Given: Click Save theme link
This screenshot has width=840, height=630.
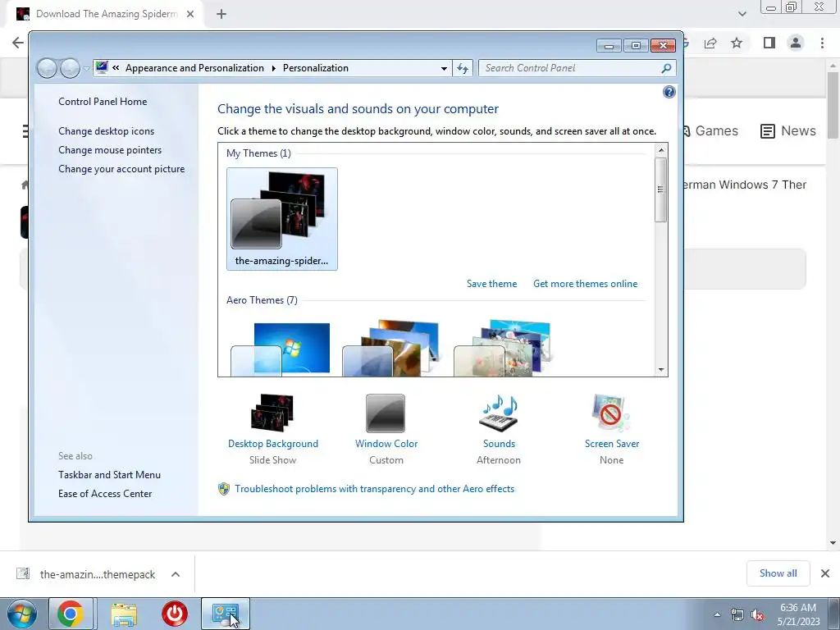Looking at the screenshot, I should tap(491, 283).
